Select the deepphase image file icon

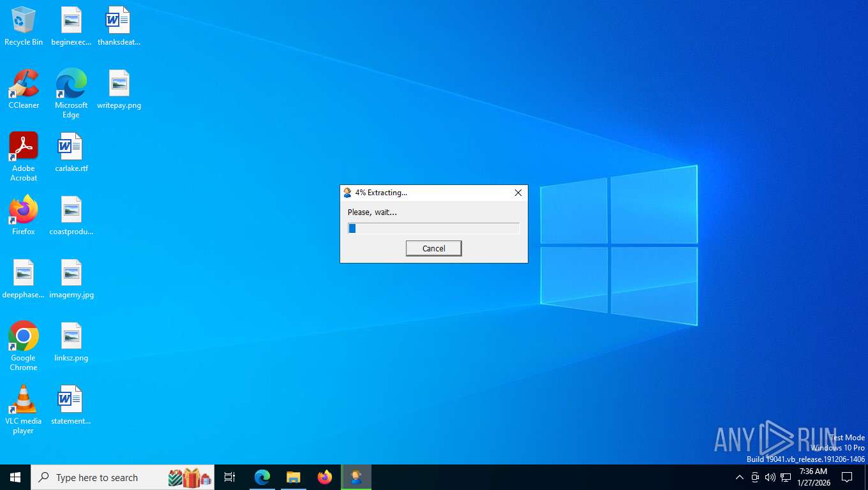tap(24, 279)
